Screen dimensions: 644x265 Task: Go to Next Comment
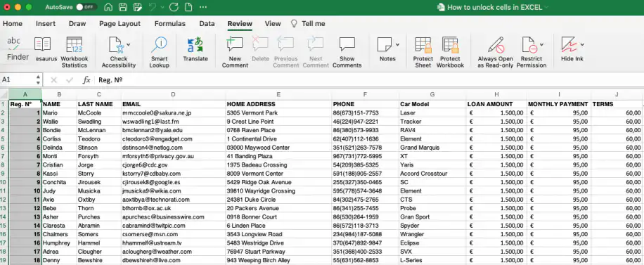[x=316, y=52]
